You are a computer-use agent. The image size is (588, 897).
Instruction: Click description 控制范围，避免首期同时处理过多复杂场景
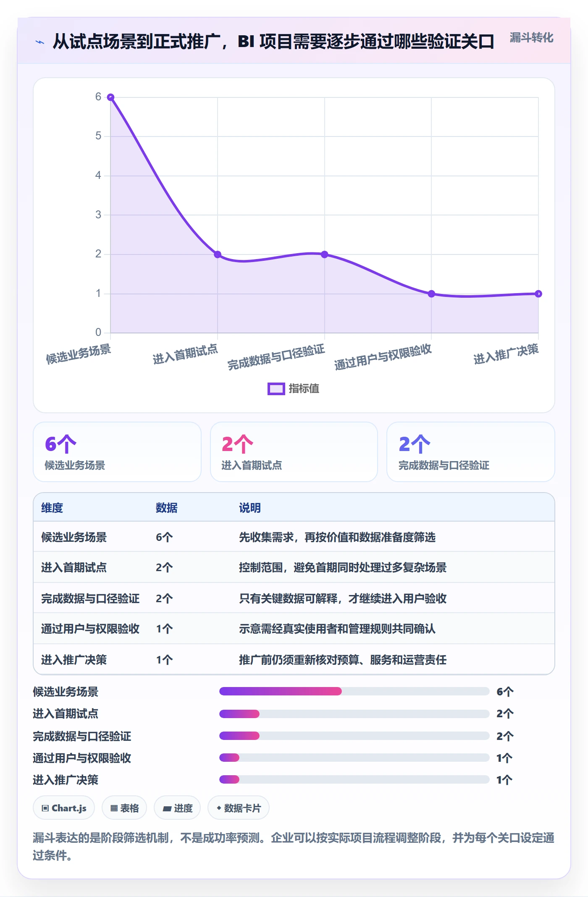tap(343, 567)
